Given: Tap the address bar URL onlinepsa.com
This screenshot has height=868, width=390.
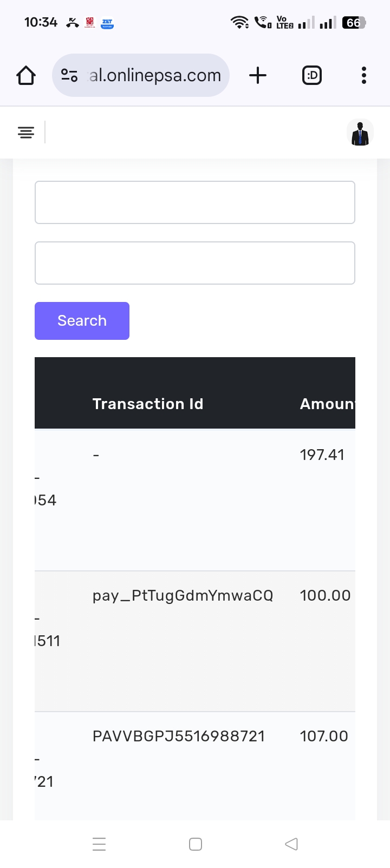Looking at the screenshot, I should pyautogui.click(x=155, y=75).
